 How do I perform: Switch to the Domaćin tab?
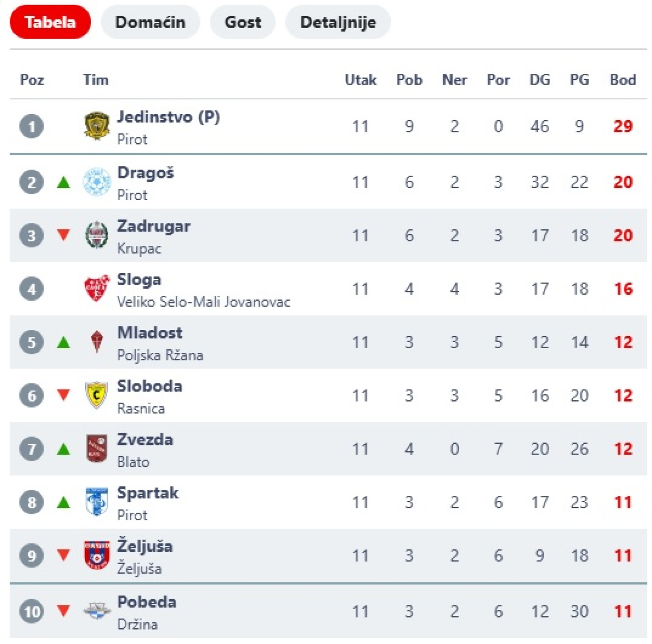pos(150,22)
